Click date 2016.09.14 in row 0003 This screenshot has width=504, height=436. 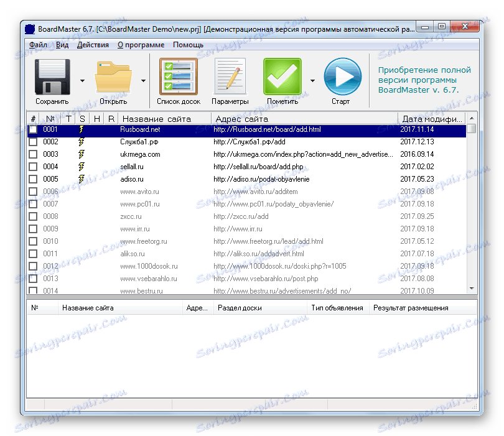coord(417,154)
